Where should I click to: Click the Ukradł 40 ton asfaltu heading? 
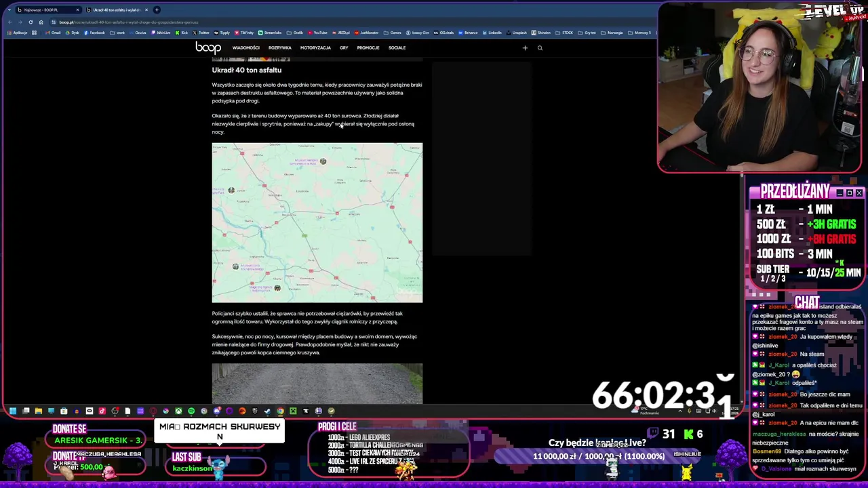pyautogui.click(x=246, y=70)
